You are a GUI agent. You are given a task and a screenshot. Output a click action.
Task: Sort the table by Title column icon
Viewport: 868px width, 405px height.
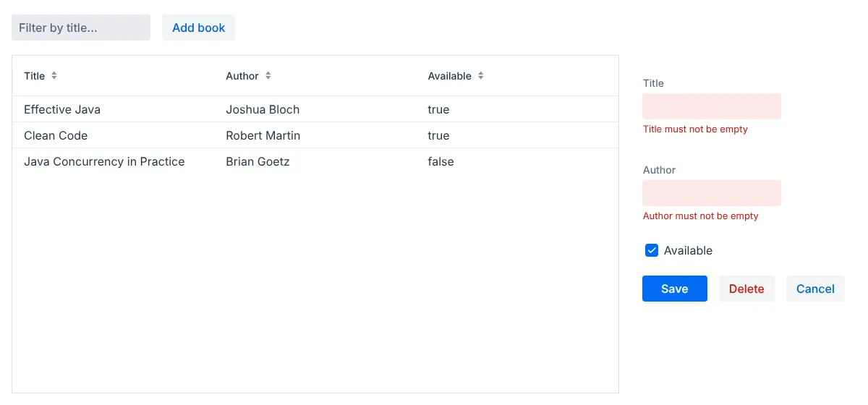coord(54,76)
